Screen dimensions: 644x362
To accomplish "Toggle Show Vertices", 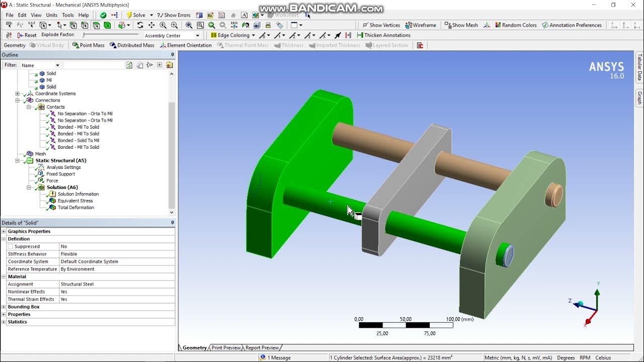I will point(381,25).
